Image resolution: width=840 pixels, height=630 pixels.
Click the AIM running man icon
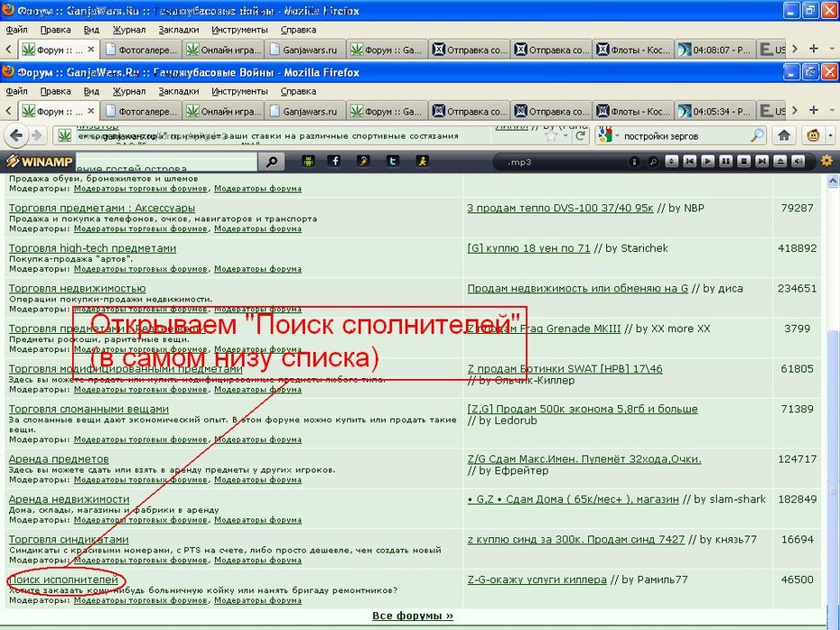[x=422, y=162]
